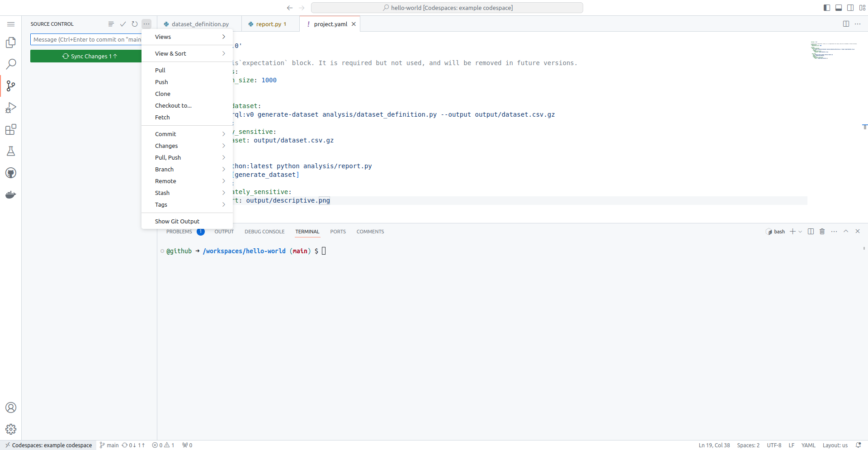The width and height of the screenshot is (868, 450).
Task: Click the Split Terminal icon
Action: click(811, 232)
